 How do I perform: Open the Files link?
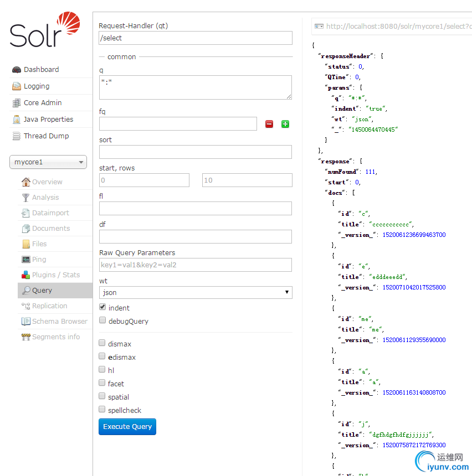[x=39, y=244]
